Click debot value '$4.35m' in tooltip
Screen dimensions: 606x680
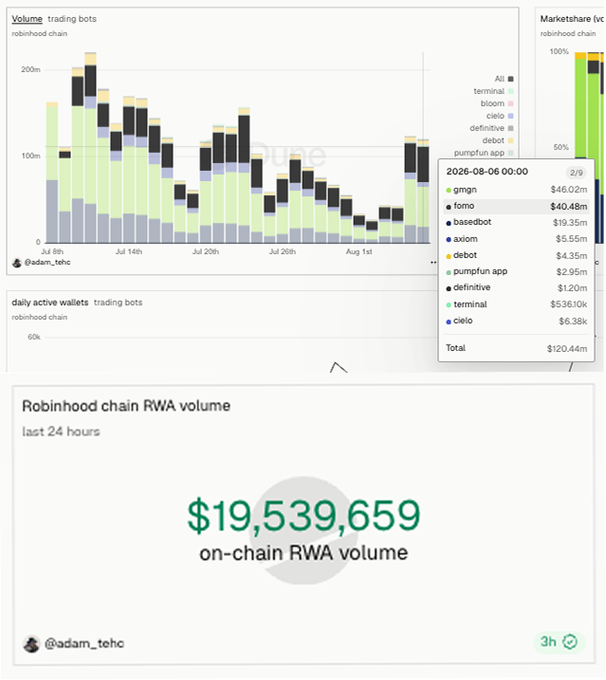[571, 256]
